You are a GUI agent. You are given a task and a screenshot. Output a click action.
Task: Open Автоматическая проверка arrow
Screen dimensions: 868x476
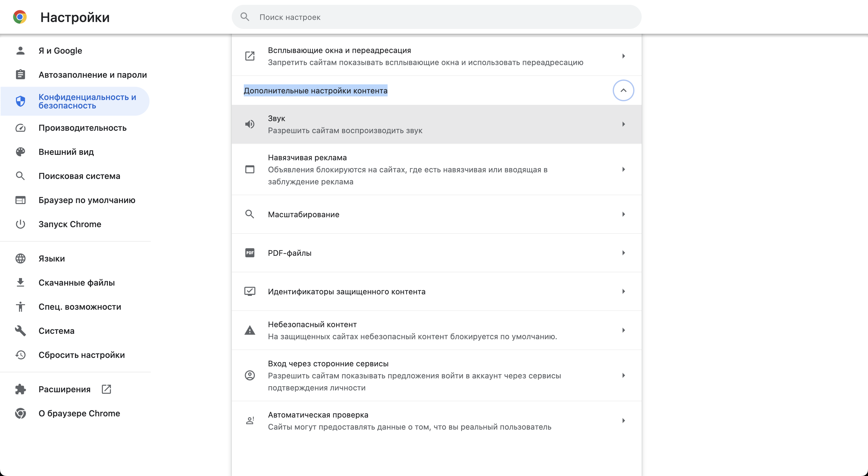pos(623,420)
